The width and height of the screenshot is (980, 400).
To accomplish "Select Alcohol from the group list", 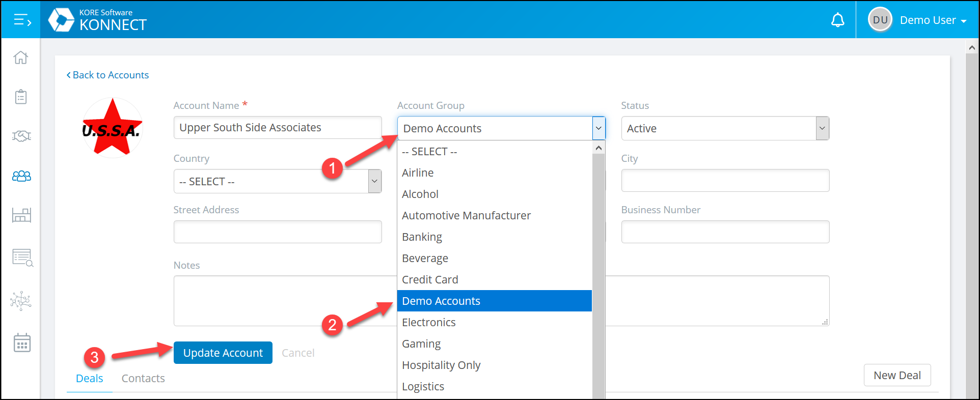I will pos(494,194).
